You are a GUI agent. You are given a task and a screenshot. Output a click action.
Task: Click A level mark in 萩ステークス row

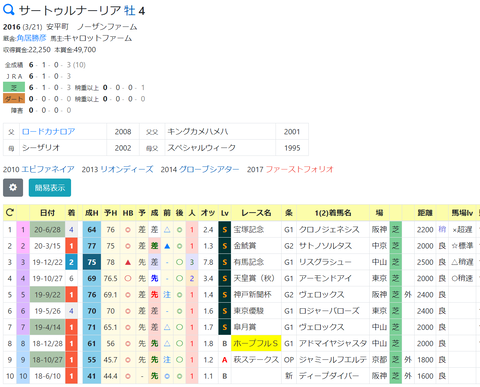tap(225, 360)
